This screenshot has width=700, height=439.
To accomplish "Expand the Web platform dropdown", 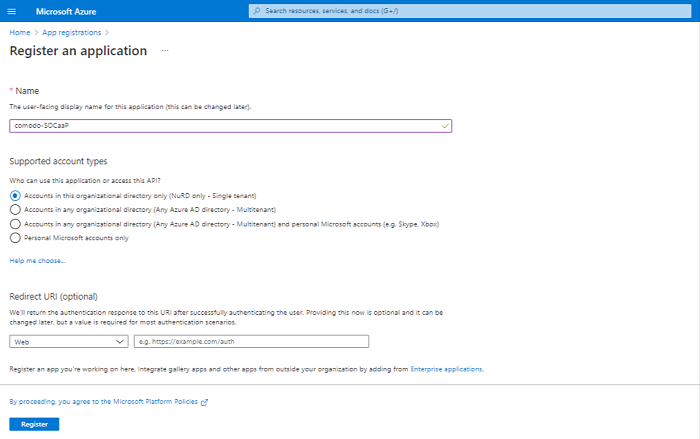I will coord(69,342).
